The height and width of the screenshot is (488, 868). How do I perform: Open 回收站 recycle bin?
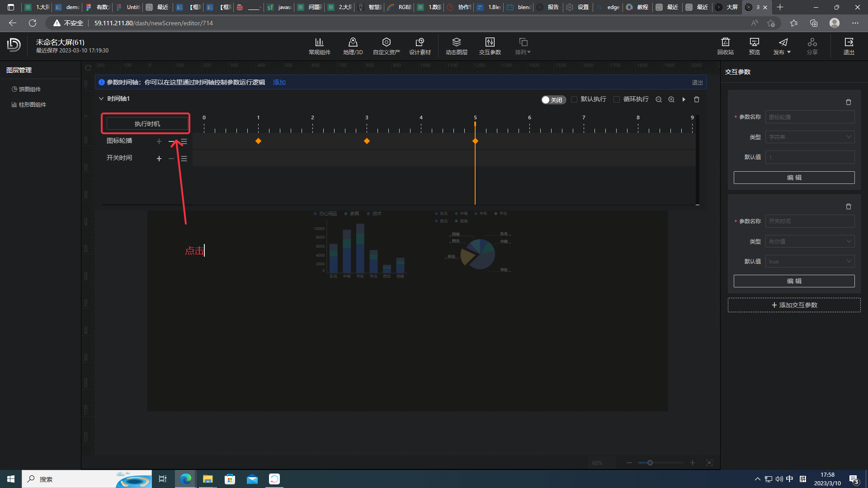click(725, 46)
